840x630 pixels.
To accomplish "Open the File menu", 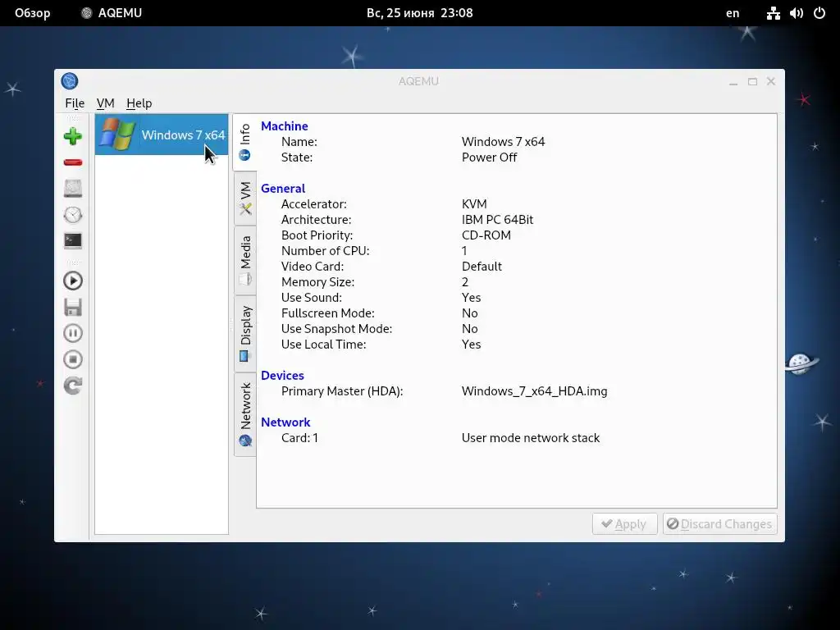I will (75, 103).
